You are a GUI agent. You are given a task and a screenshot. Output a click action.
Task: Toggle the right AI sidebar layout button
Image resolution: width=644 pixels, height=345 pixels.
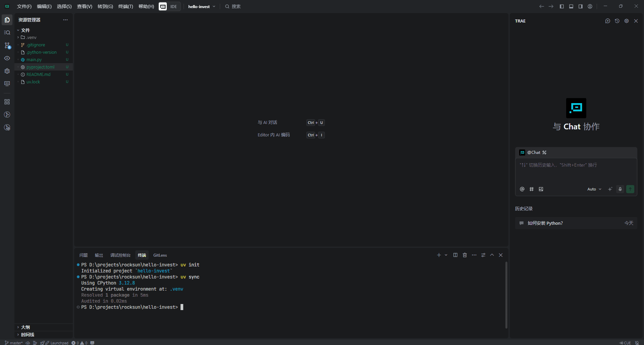pos(580,6)
